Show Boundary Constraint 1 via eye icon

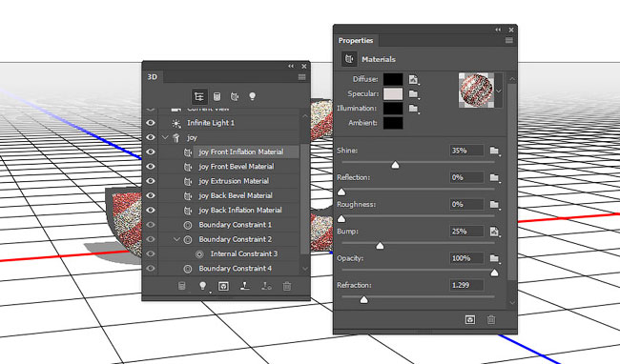pos(151,225)
